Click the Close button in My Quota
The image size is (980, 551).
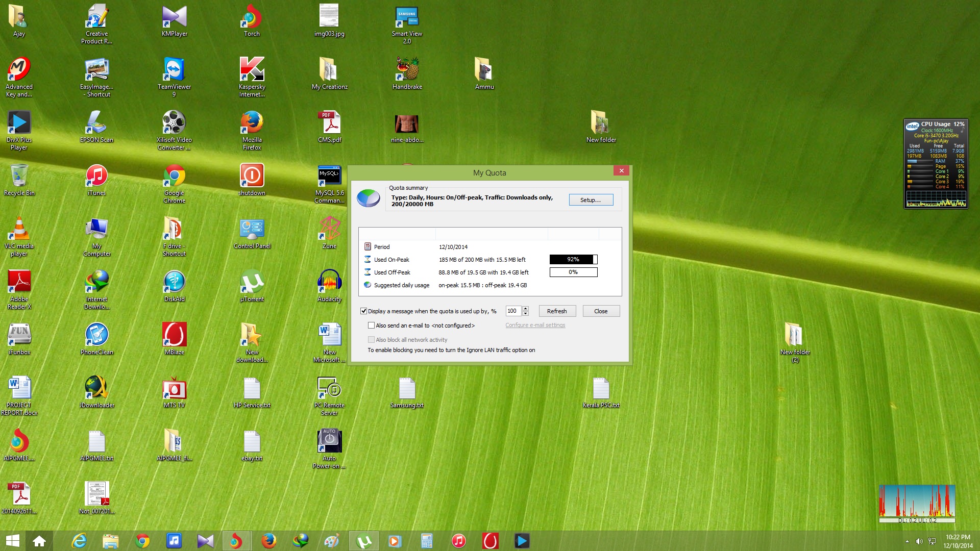pyautogui.click(x=601, y=311)
